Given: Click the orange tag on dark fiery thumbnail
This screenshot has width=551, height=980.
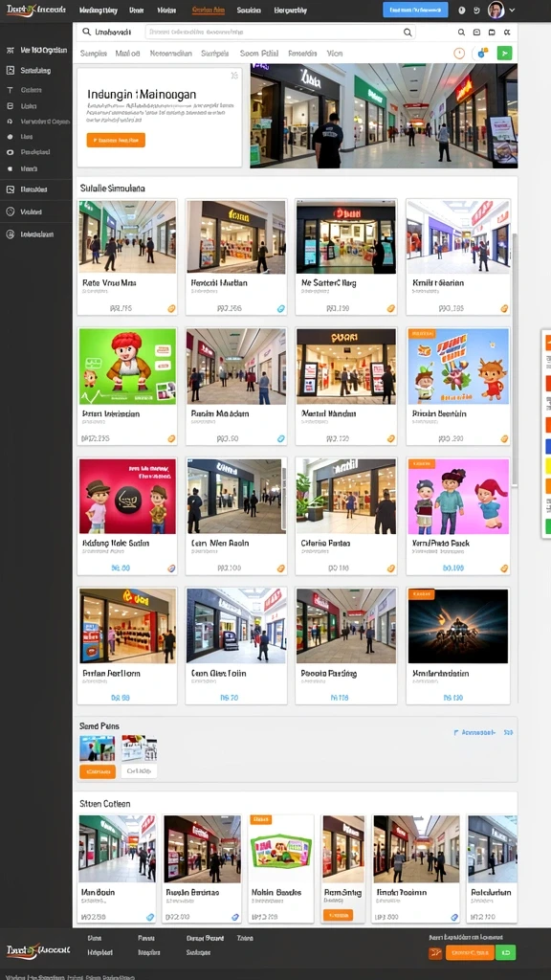Looking at the screenshot, I should click(421, 593).
